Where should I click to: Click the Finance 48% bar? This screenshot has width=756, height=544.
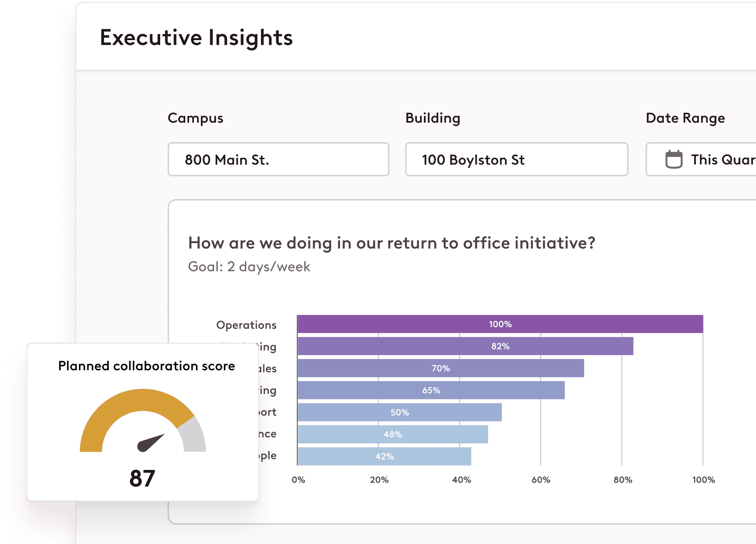390,433
